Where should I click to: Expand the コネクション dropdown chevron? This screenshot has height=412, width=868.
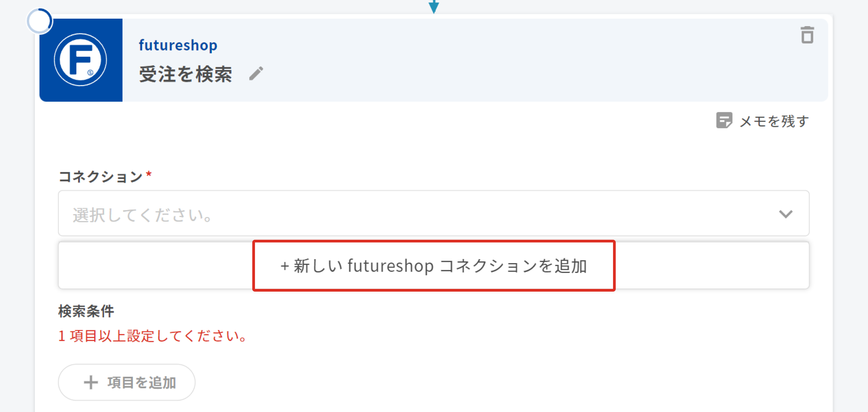point(785,214)
